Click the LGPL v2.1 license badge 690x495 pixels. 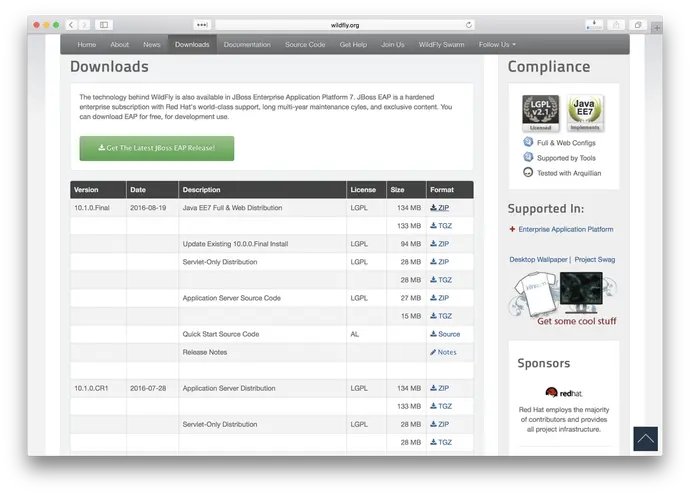[x=541, y=113]
